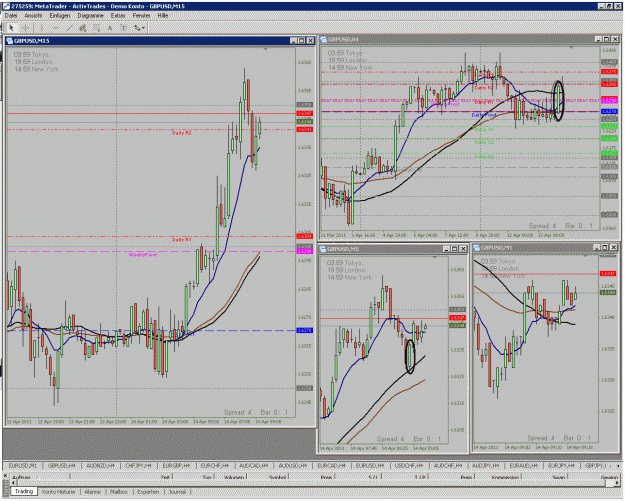Viewport: 625px width, 501px height.
Task: Open the Journal tab
Action: click(x=177, y=492)
